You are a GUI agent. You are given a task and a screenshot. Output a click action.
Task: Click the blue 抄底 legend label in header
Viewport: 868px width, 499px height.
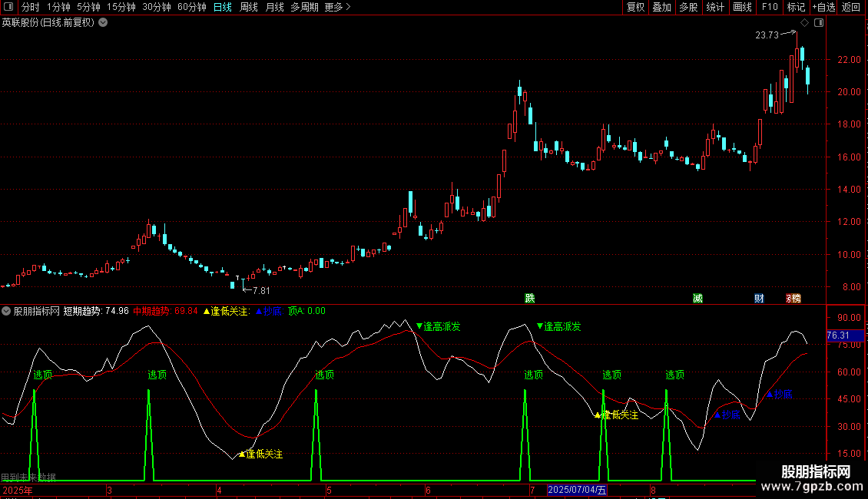pos(269,311)
